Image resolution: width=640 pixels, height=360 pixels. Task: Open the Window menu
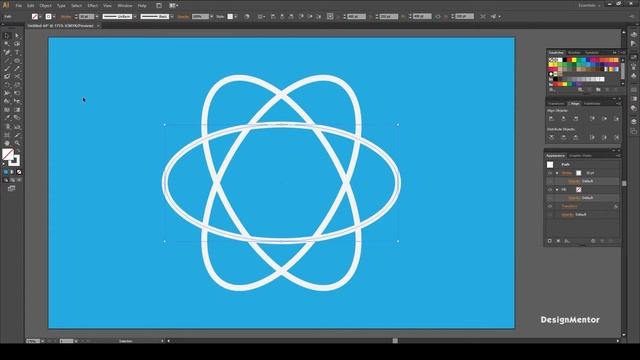[124, 6]
